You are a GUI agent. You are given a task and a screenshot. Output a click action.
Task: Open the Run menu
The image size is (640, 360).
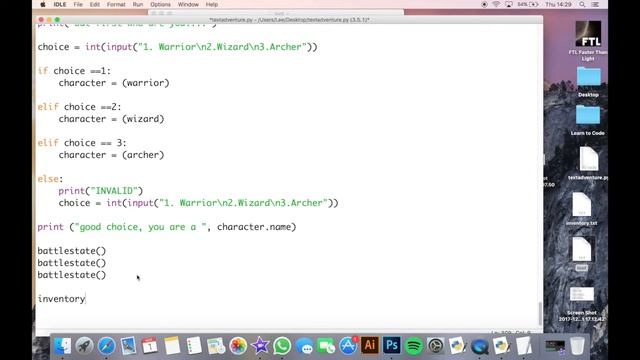point(138,4)
